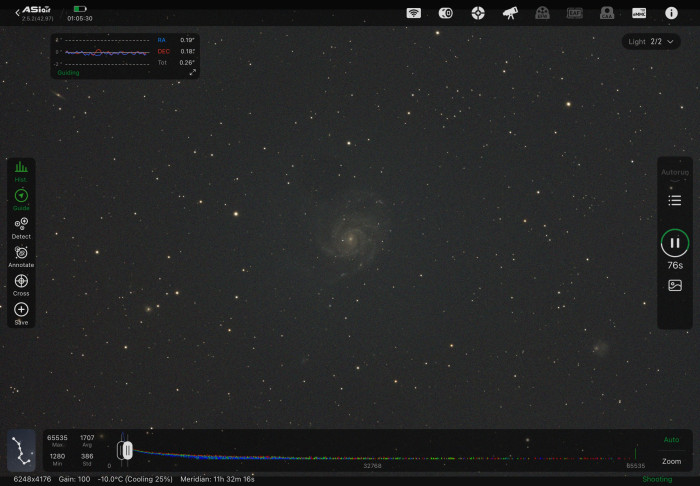This screenshot has height=486, width=700.
Task: Open the CAA rotator settings icon
Action: [607, 13]
